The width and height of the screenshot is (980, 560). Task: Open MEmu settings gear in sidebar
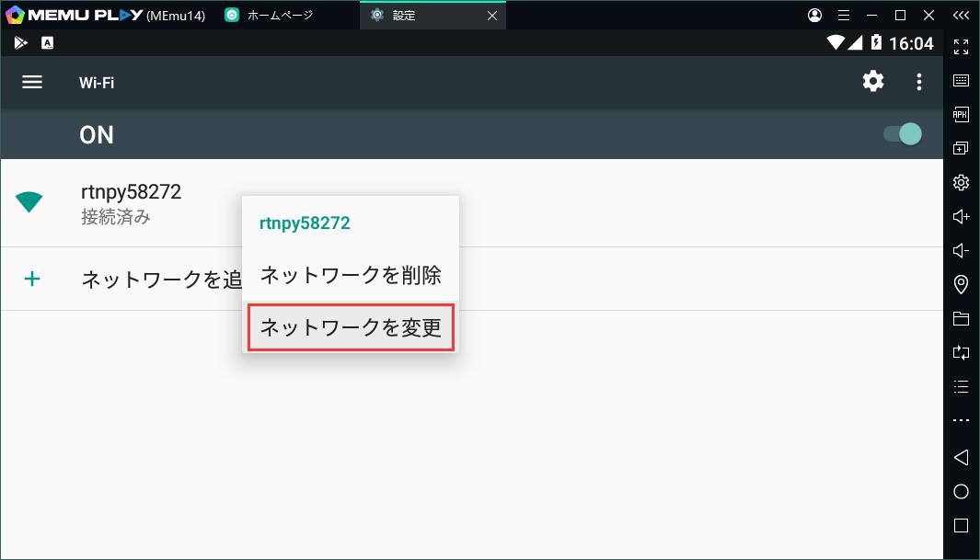pos(961,182)
